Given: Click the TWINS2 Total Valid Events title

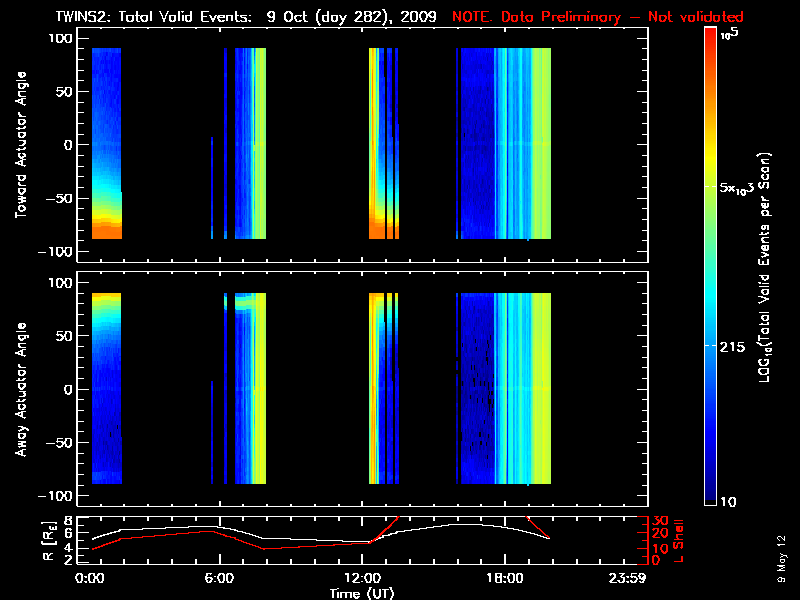Looking at the screenshot, I should [x=246, y=17].
